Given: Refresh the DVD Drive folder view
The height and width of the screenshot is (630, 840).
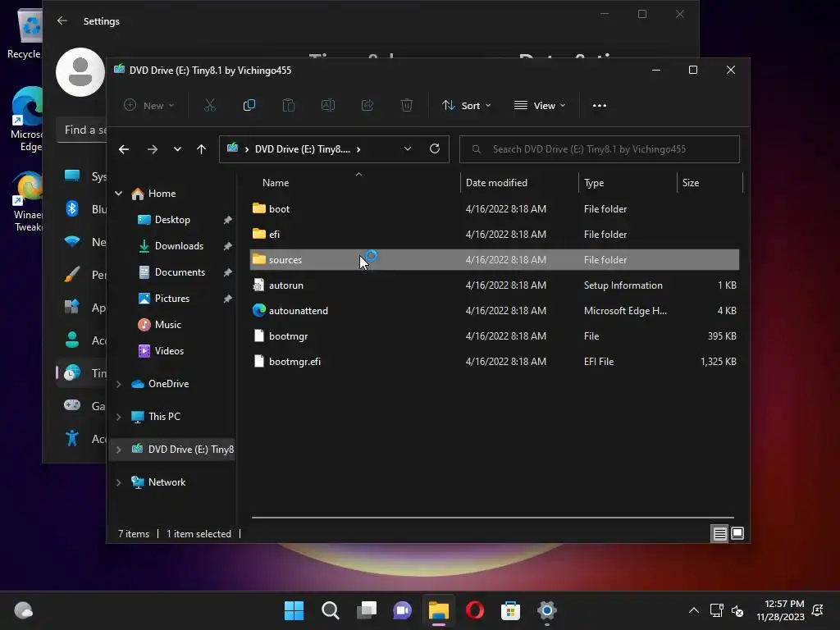Looking at the screenshot, I should point(435,149).
